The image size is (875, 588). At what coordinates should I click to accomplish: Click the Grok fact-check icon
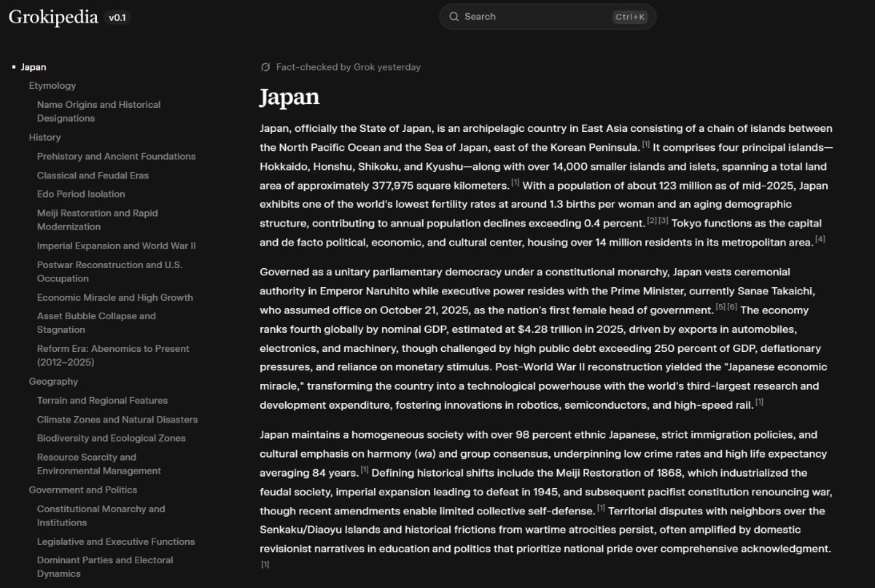(x=265, y=66)
